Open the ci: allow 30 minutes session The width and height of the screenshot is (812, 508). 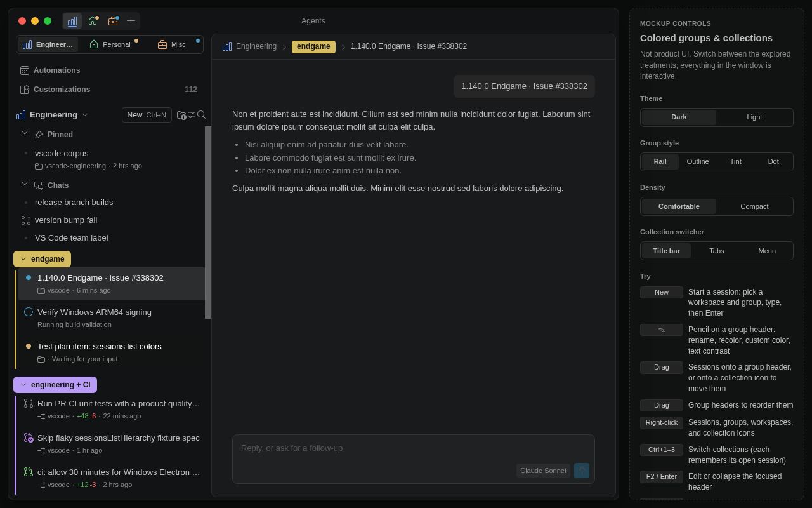pyautogui.click(x=112, y=478)
